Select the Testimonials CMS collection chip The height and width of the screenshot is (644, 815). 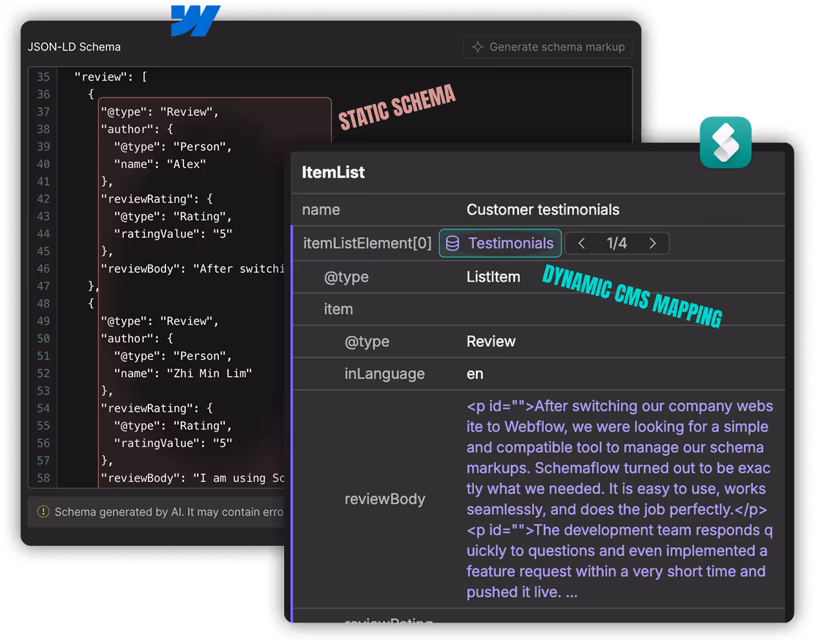(x=500, y=244)
